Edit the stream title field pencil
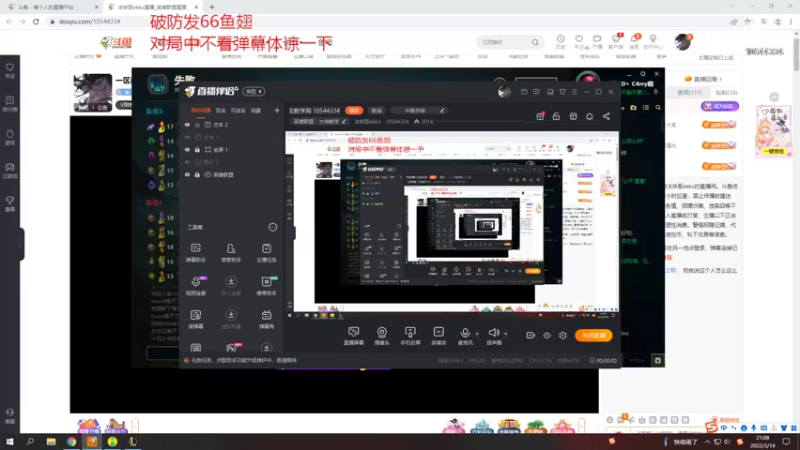This screenshot has height=450, width=800. coord(442,111)
